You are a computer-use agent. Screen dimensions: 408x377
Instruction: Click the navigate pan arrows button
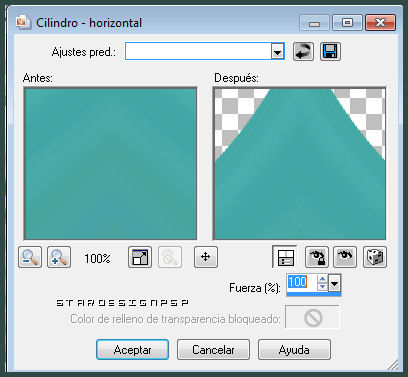click(x=206, y=257)
